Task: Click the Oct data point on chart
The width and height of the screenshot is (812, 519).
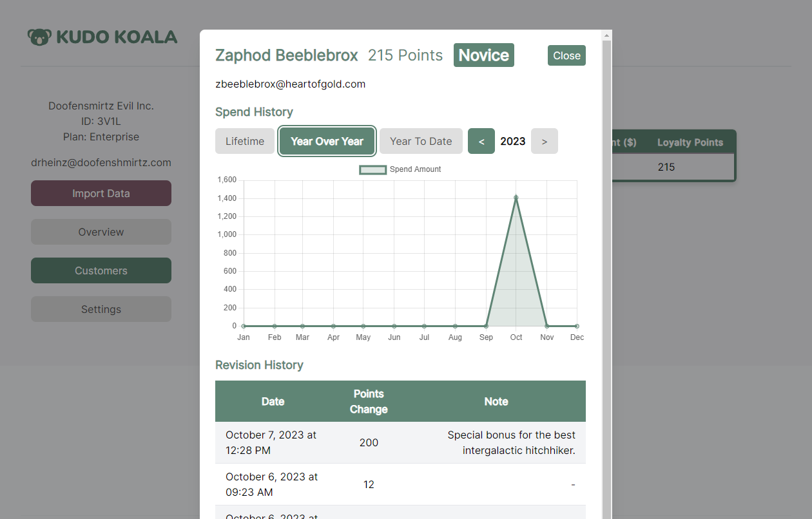Action: (x=516, y=198)
